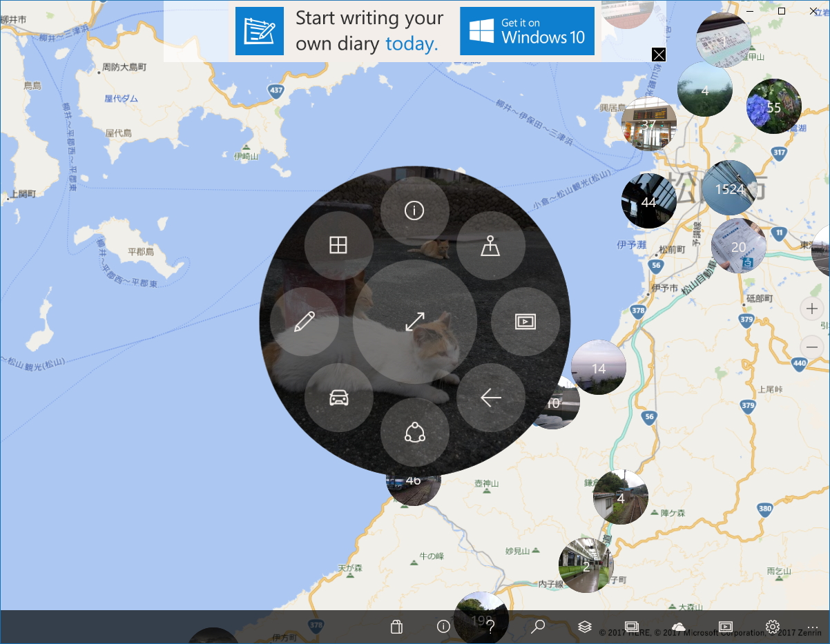Select the grid view icon in radial menu
Screen dimensions: 830x644
338,245
